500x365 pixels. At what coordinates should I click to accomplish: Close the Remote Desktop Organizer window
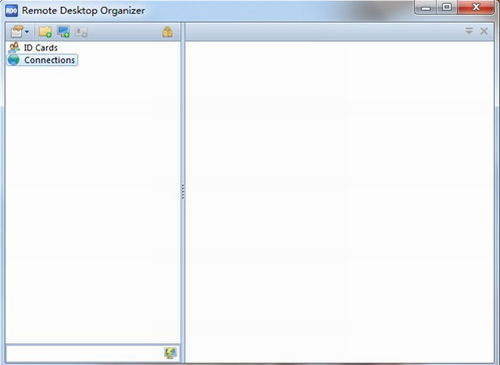pyautogui.click(x=476, y=7)
